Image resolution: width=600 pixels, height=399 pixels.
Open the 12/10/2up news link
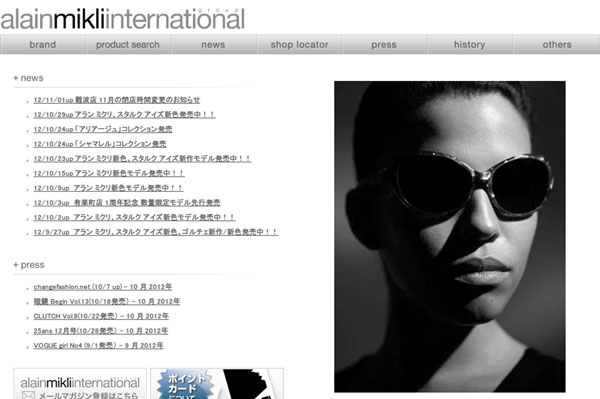(134, 217)
